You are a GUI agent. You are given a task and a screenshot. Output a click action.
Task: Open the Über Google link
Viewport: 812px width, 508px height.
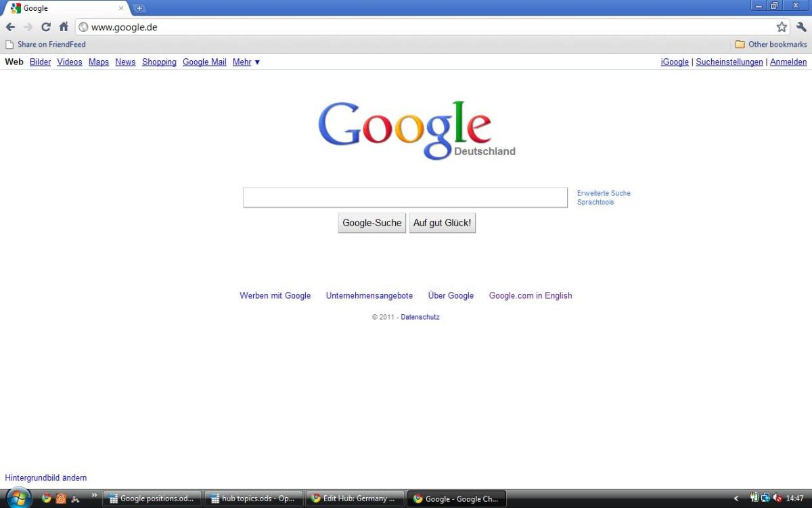pyautogui.click(x=451, y=295)
